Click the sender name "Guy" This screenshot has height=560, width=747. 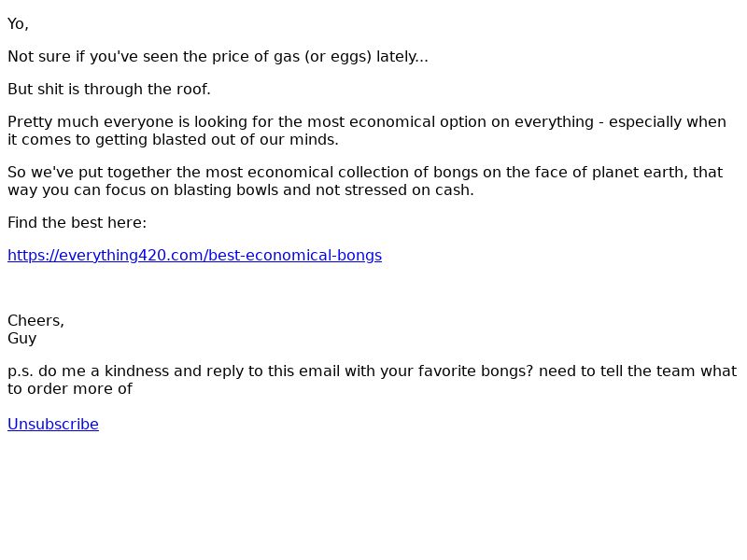tap(21, 339)
